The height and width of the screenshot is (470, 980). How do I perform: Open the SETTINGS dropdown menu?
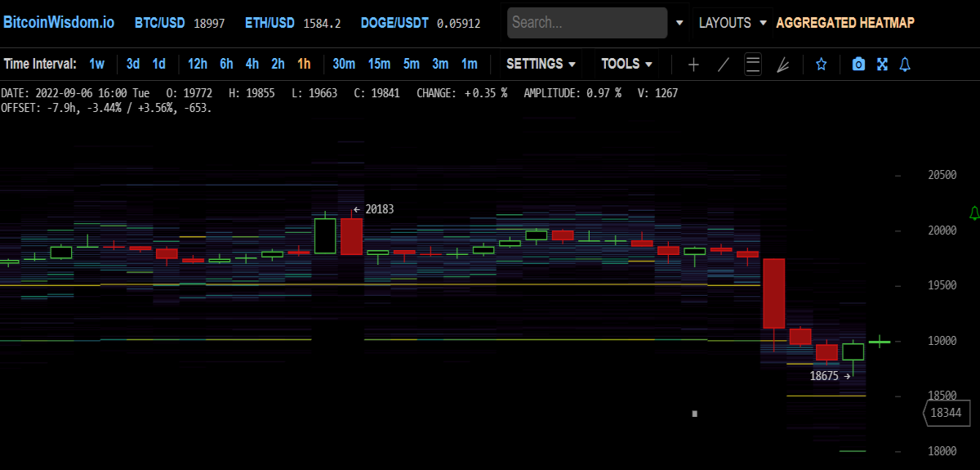pyautogui.click(x=541, y=64)
